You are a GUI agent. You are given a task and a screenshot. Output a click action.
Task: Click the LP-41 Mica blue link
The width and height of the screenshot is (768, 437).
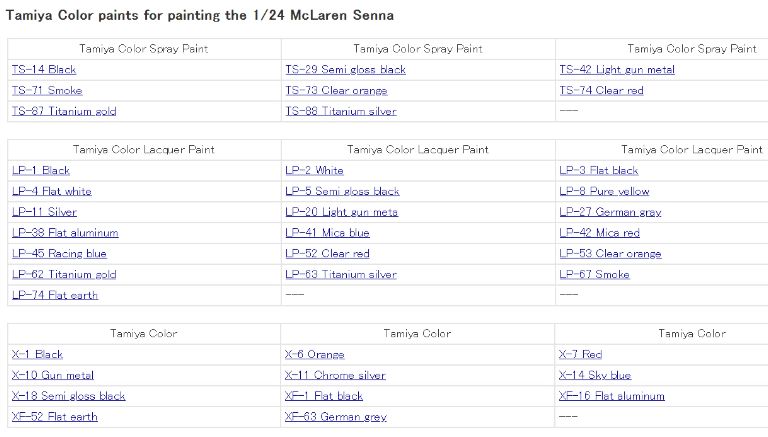pyautogui.click(x=326, y=233)
